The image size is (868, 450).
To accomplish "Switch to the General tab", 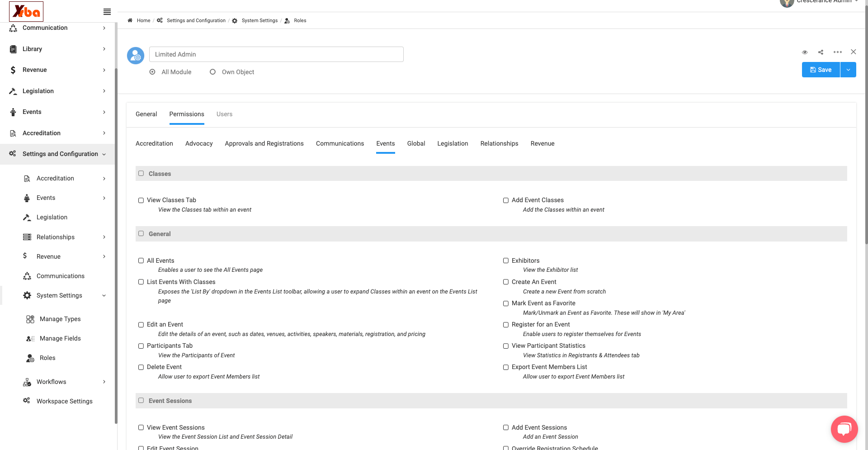I will pos(146,114).
